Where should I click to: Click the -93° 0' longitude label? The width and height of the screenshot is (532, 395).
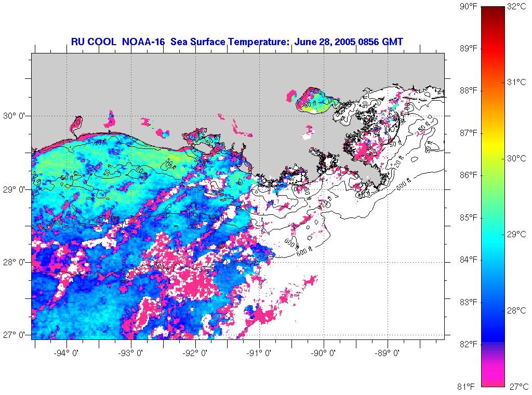click(x=131, y=353)
